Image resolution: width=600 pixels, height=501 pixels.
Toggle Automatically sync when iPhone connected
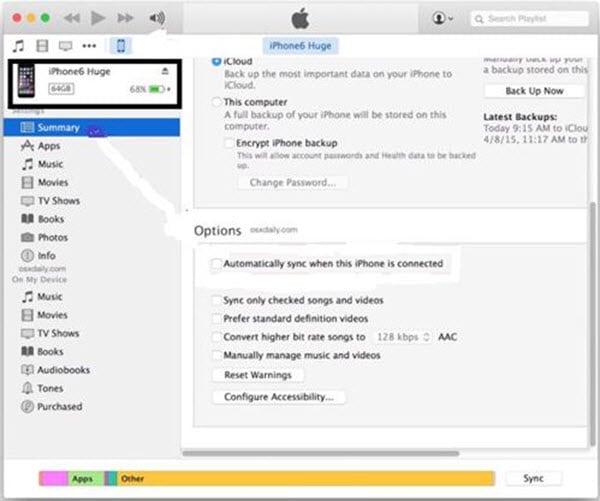click(216, 264)
